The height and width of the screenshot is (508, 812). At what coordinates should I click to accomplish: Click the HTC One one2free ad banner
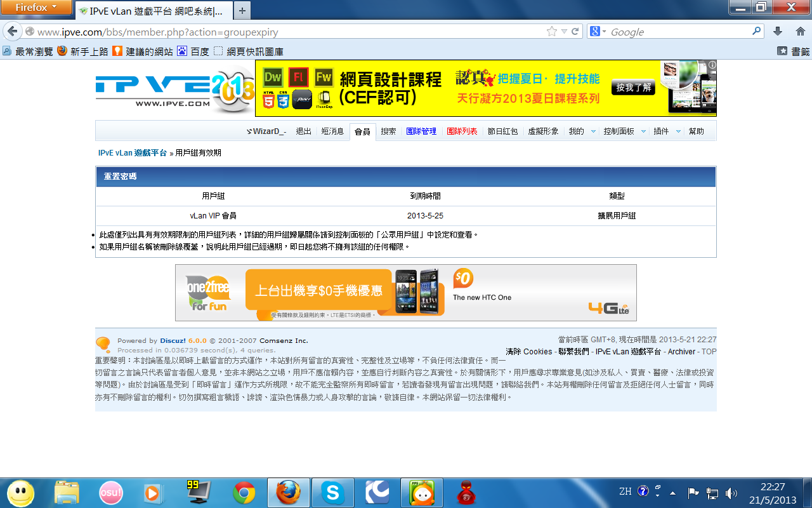point(406,293)
